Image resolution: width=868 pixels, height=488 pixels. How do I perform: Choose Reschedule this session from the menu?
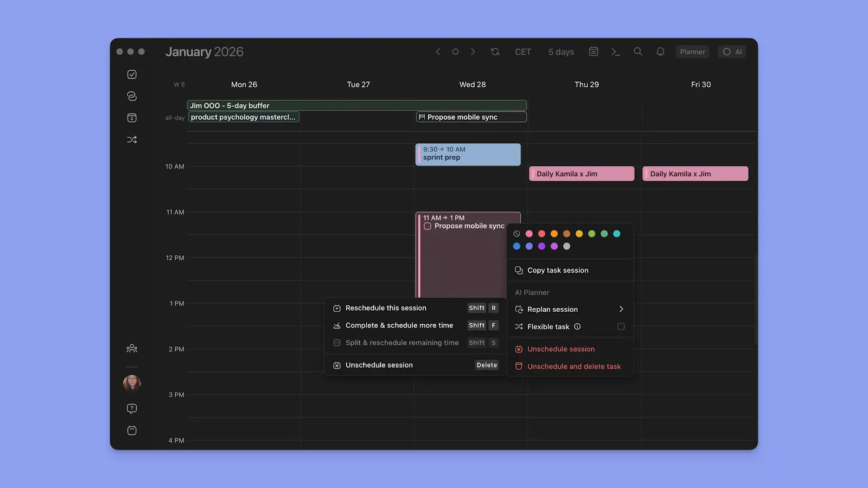[x=386, y=307]
